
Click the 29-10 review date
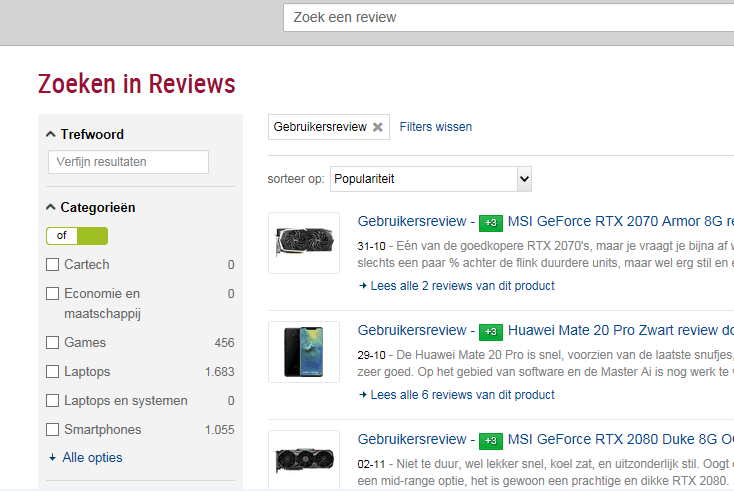click(x=372, y=355)
